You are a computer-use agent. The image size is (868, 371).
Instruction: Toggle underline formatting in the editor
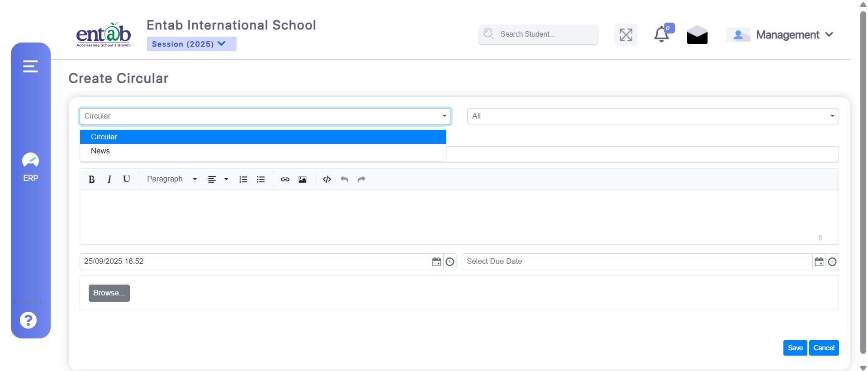pos(127,179)
